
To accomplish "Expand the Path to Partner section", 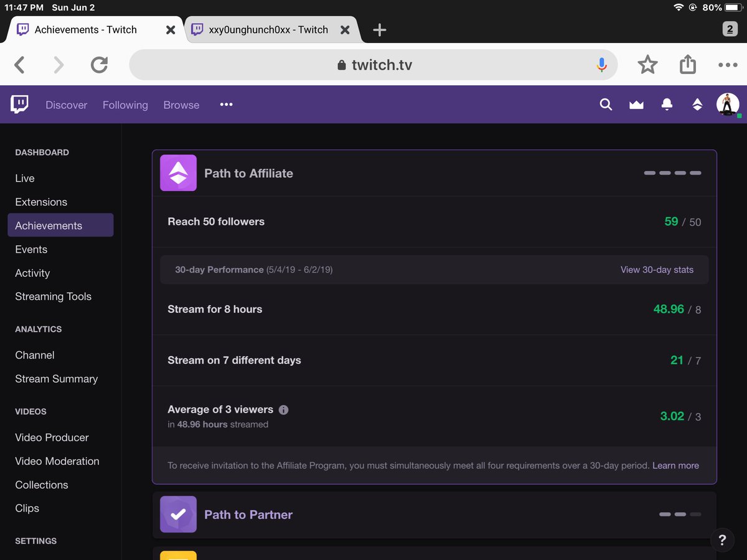I will coord(435,515).
